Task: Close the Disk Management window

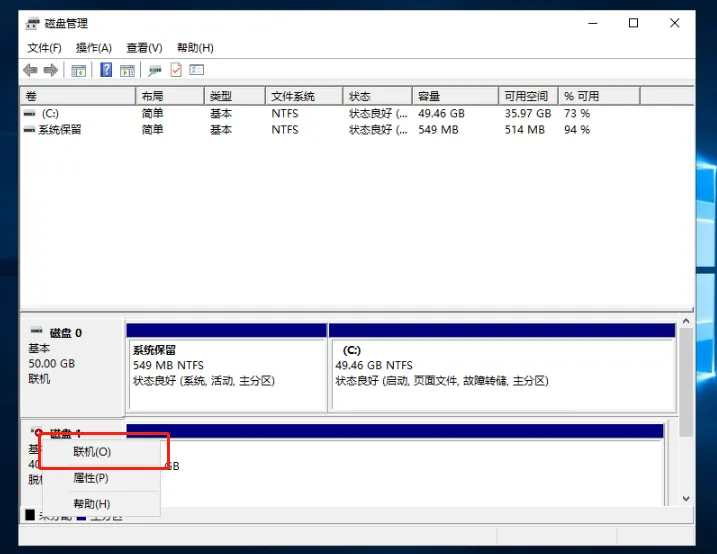Action: 674,23
